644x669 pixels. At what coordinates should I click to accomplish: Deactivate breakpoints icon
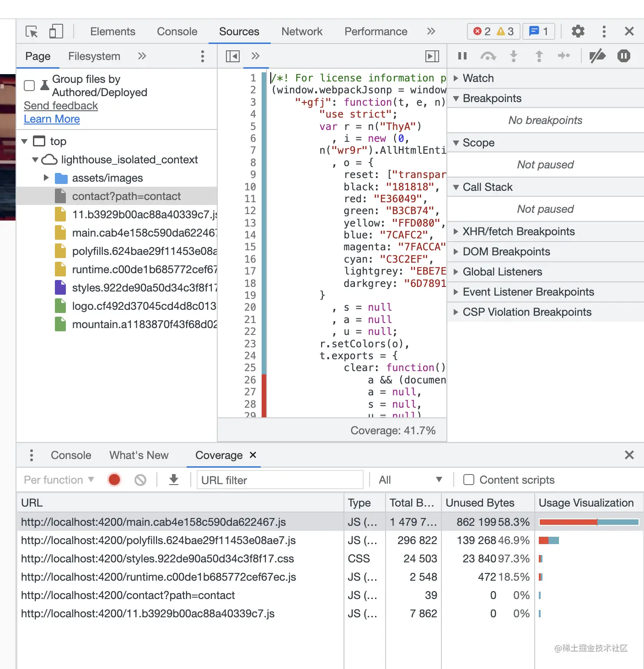tap(597, 56)
